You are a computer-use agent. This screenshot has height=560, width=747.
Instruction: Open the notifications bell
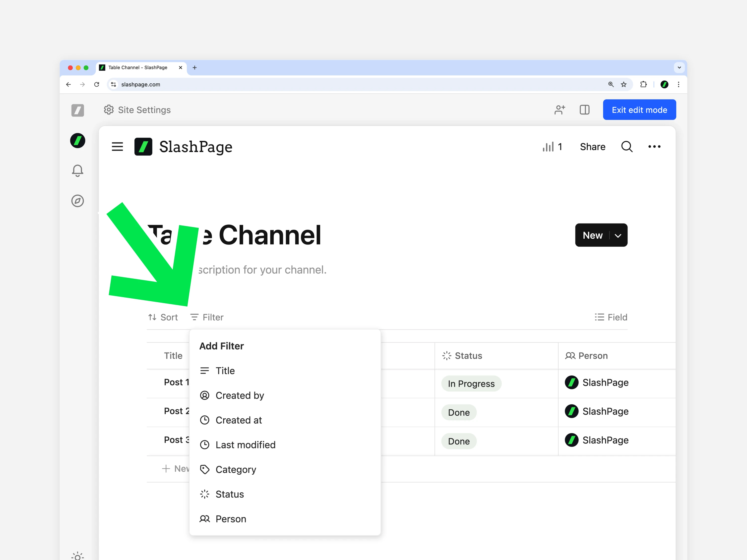click(78, 170)
